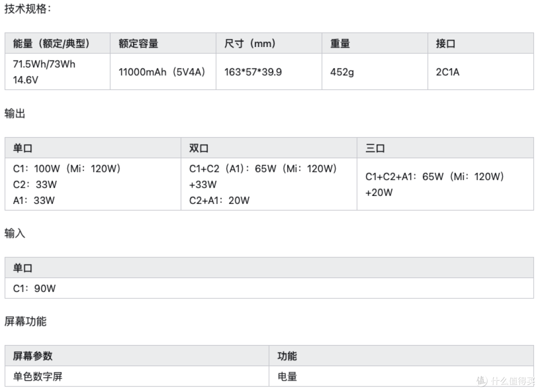540x392 pixels.
Task: Click the 输出 section heading
Action: point(14,113)
